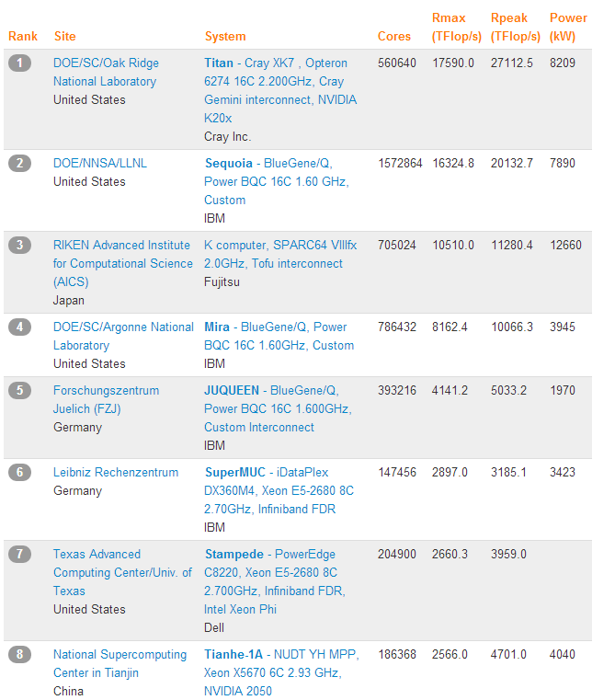Open the K computer SPARC64 system link

pos(279,254)
